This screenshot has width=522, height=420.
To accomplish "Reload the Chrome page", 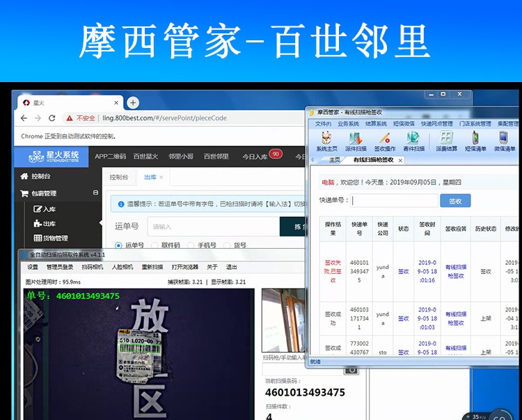I will click(x=52, y=118).
